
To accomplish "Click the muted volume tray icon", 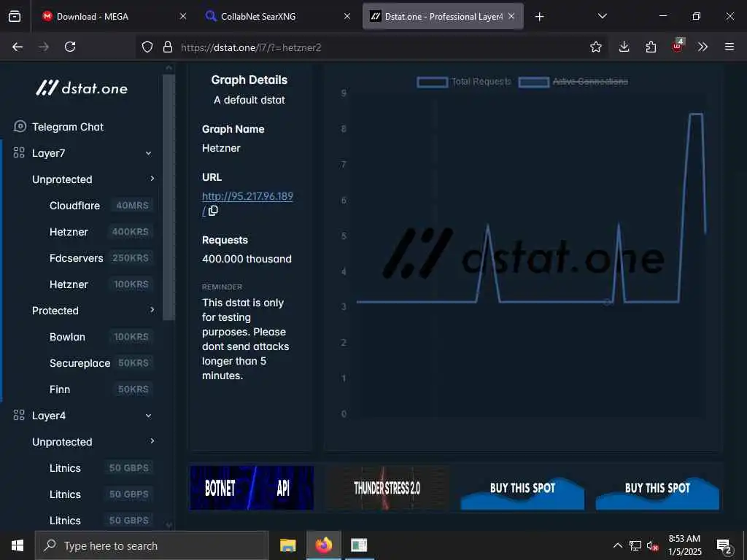I will [x=653, y=546].
